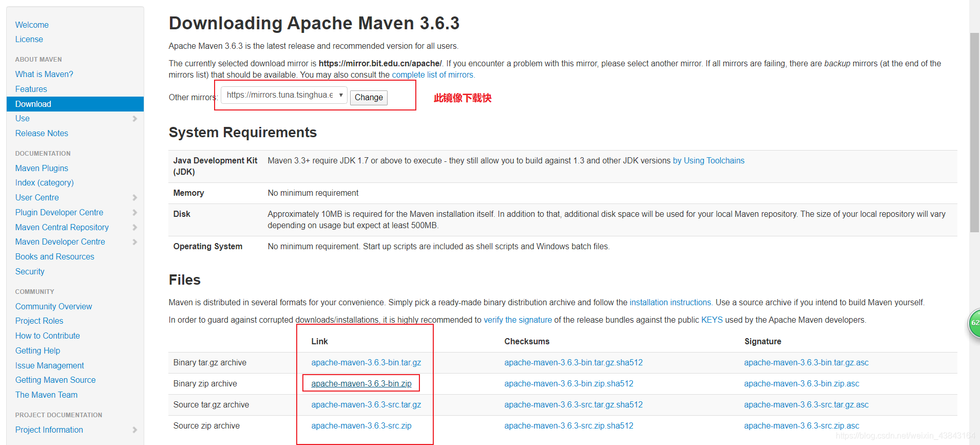The image size is (980, 445).
Task: Open Project Roles link
Action: 39,321
